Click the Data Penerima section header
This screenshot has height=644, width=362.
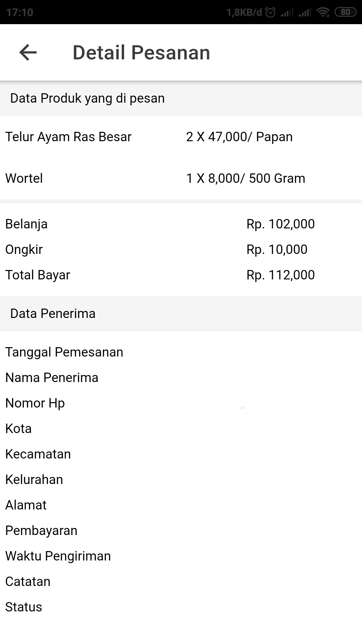tap(53, 314)
